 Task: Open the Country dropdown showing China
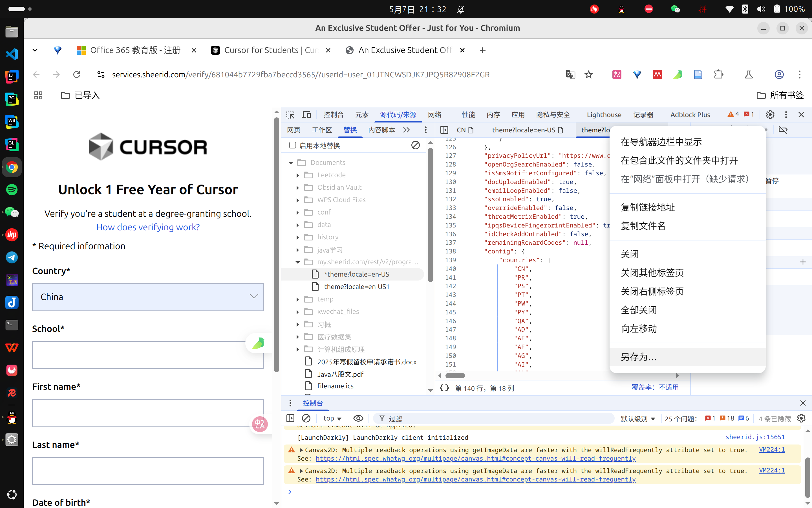point(148,297)
